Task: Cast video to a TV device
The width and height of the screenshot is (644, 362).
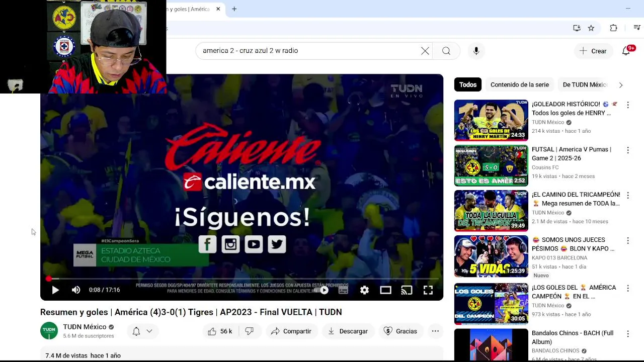Action: pos(407,290)
